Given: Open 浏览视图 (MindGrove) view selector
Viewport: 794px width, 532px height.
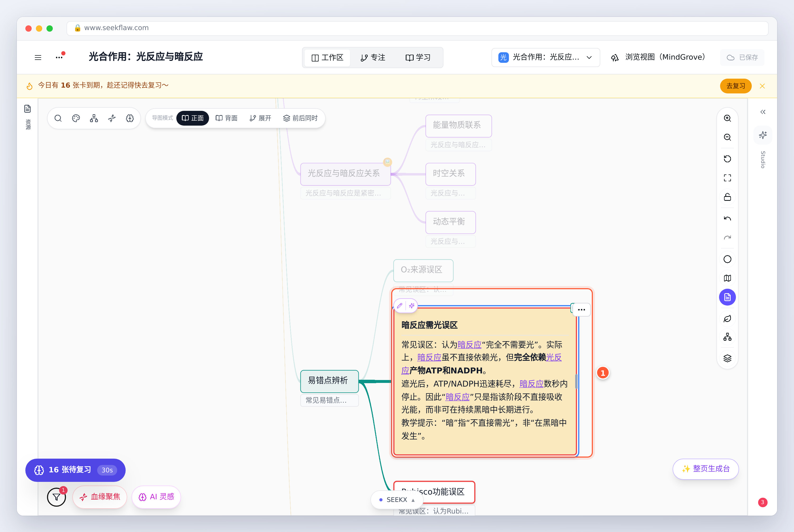Looking at the screenshot, I should click(x=658, y=57).
